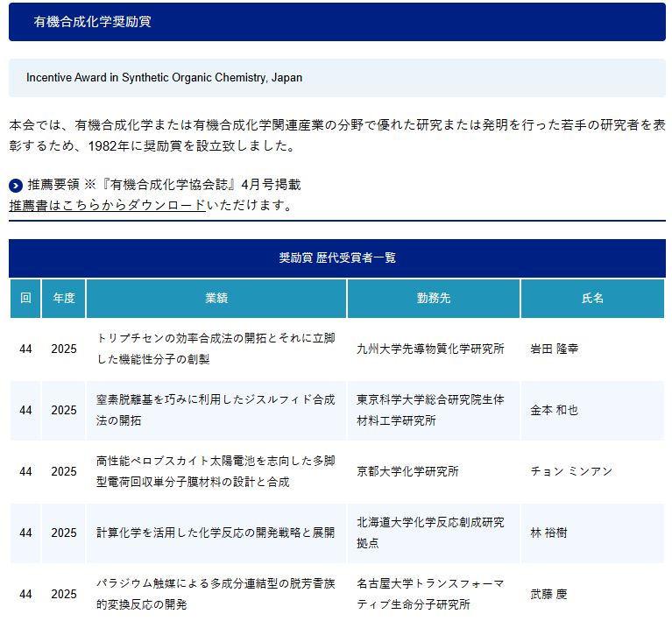Select recipient name 金本 和也

pyautogui.click(x=554, y=410)
